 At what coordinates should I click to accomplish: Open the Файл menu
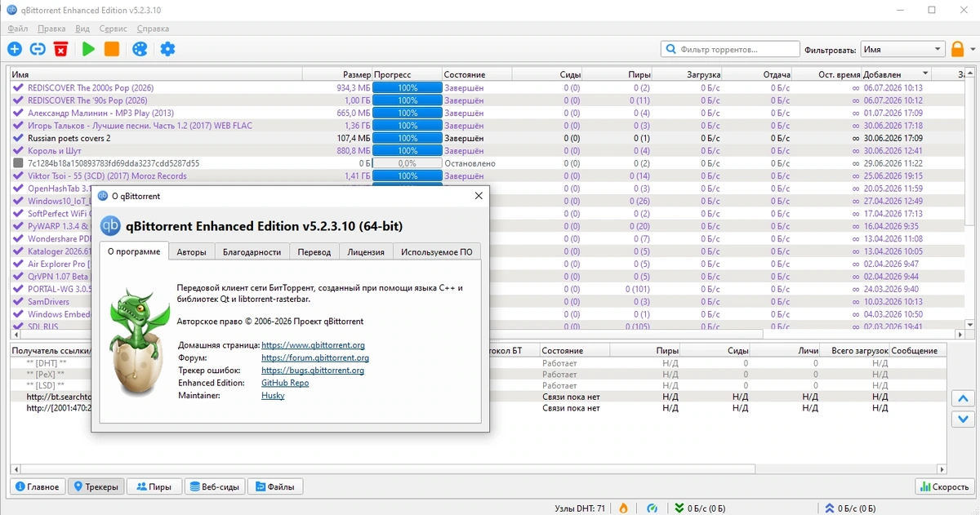click(x=17, y=29)
